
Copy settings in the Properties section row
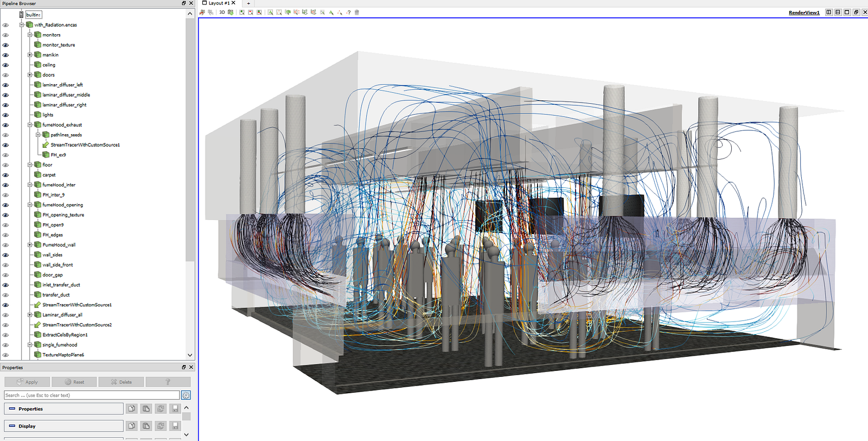click(131, 408)
